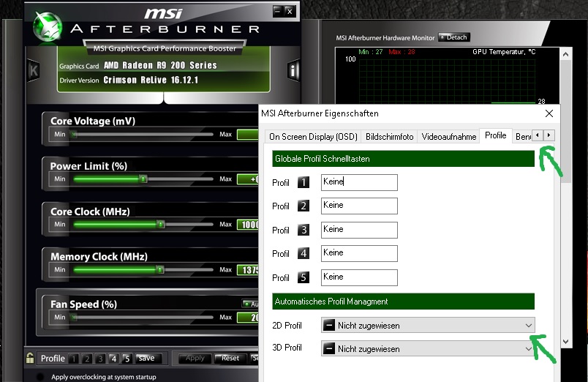Adjust the Power Limit slider handle
The width and height of the screenshot is (588, 382).
pyautogui.click(x=143, y=179)
